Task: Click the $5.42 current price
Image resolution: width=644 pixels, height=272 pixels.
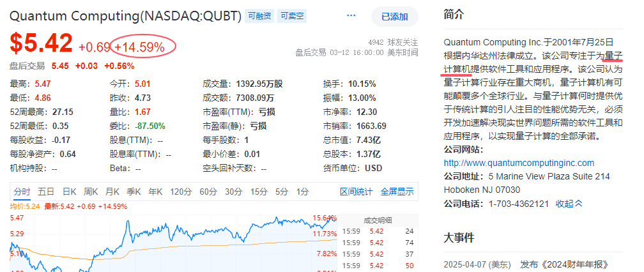Action: coord(41,43)
